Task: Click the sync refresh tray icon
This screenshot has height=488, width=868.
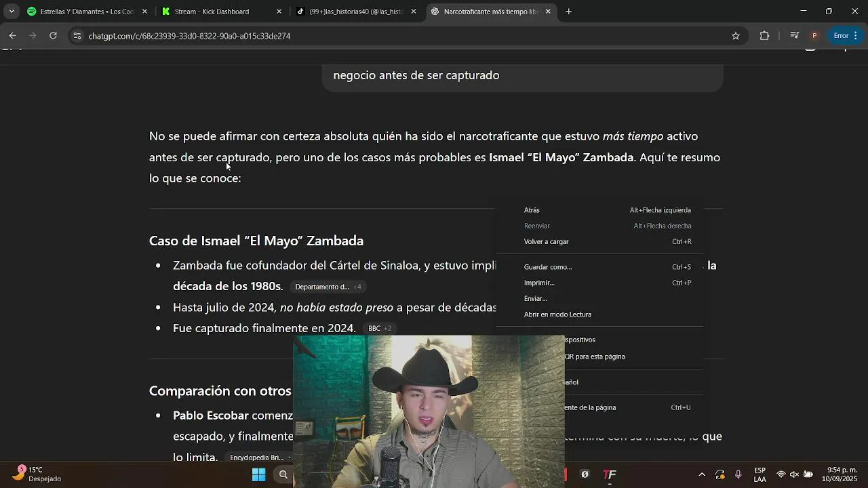Action: click(x=719, y=474)
